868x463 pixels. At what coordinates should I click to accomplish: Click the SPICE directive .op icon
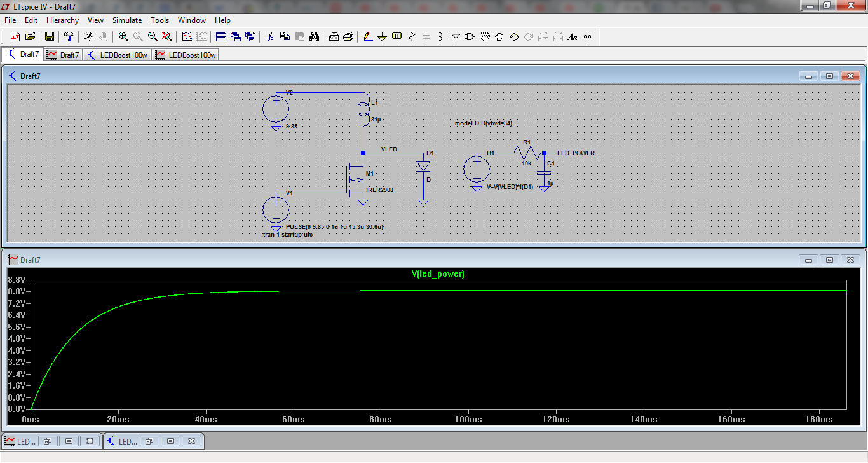coord(587,37)
